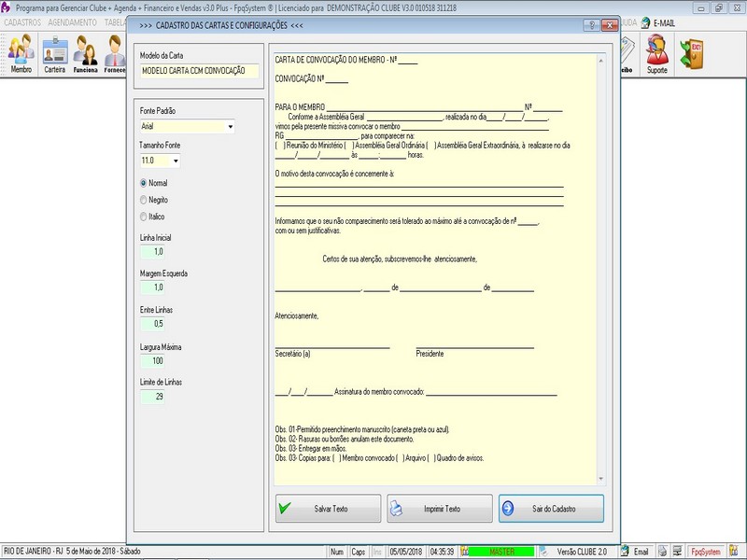Click the Caps indicator in status bar
Viewport: 747px width, 560px height.
[359, 552]
